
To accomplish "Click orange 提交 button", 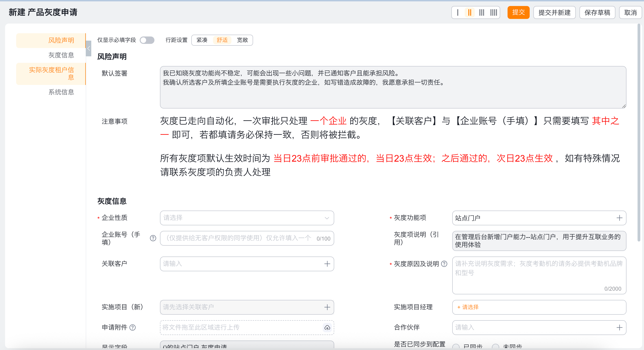I will point(518,12).
